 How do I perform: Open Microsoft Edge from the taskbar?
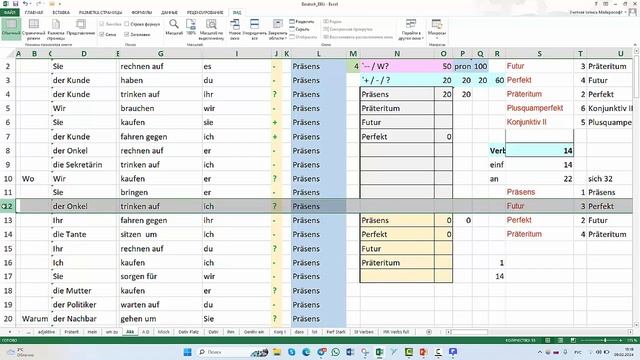(x=306, y=352)
